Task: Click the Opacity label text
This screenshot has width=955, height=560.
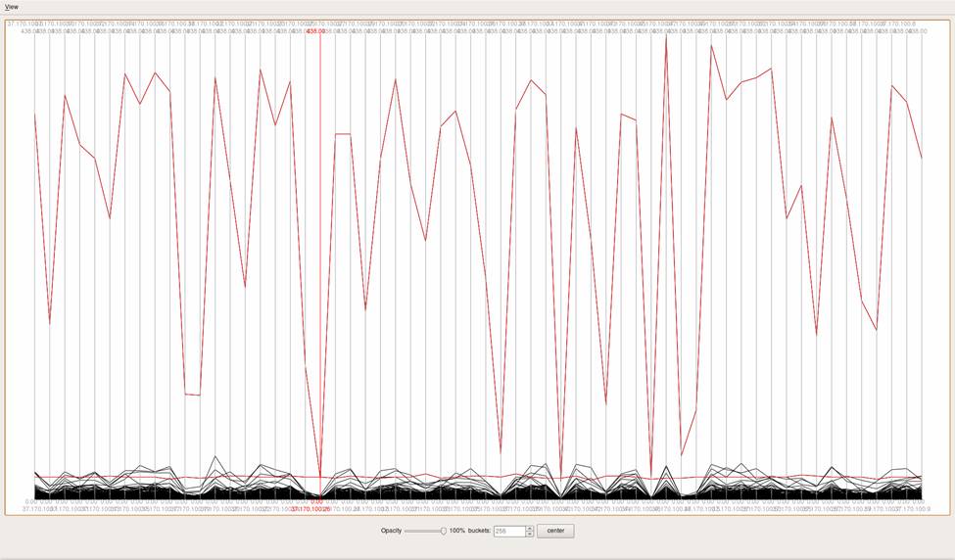Action: [392, 531]
